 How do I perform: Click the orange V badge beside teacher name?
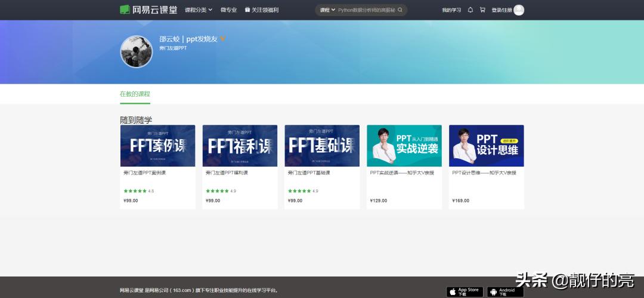click(222, 39)
